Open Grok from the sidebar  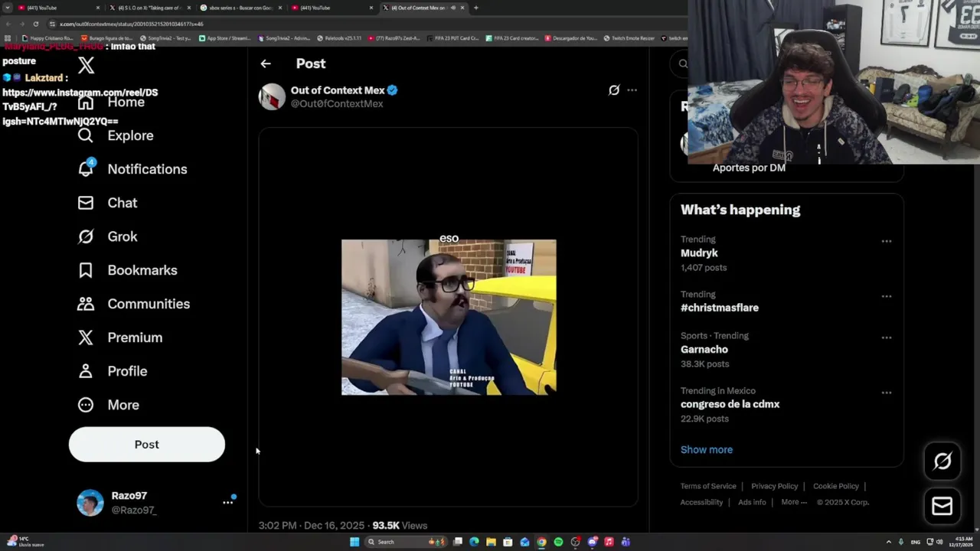coord(107,236)
